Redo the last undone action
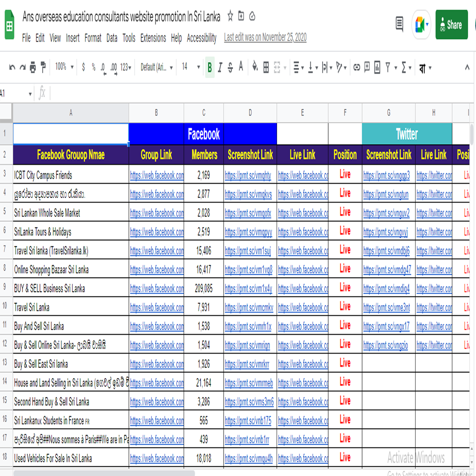 22,67
